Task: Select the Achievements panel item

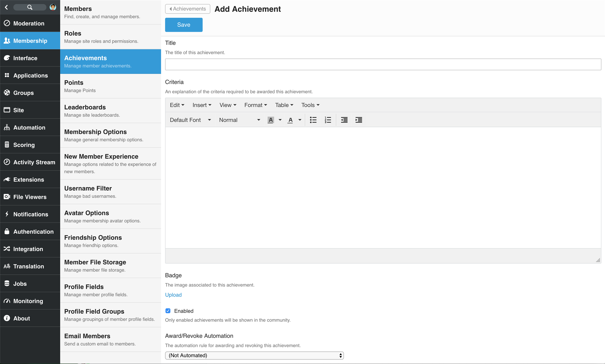Action: (x=111, y=62)
